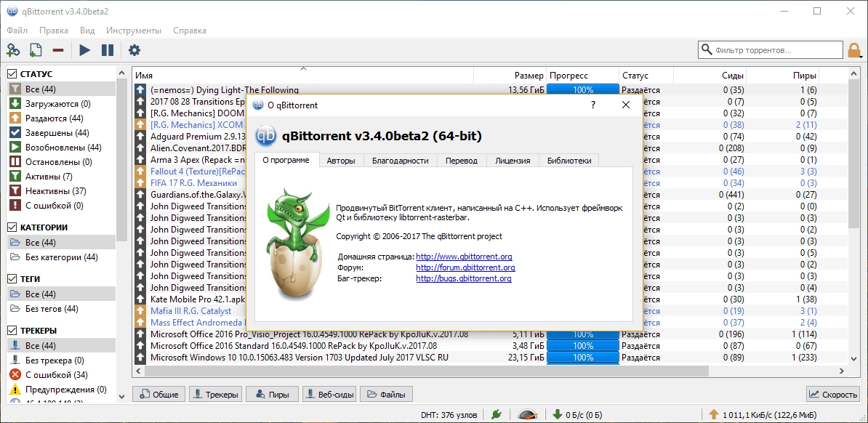This screenshot has height=423, width=868.
Task: Select tracker filter Предупреждения (0)
Action: [x=61, y=390]
